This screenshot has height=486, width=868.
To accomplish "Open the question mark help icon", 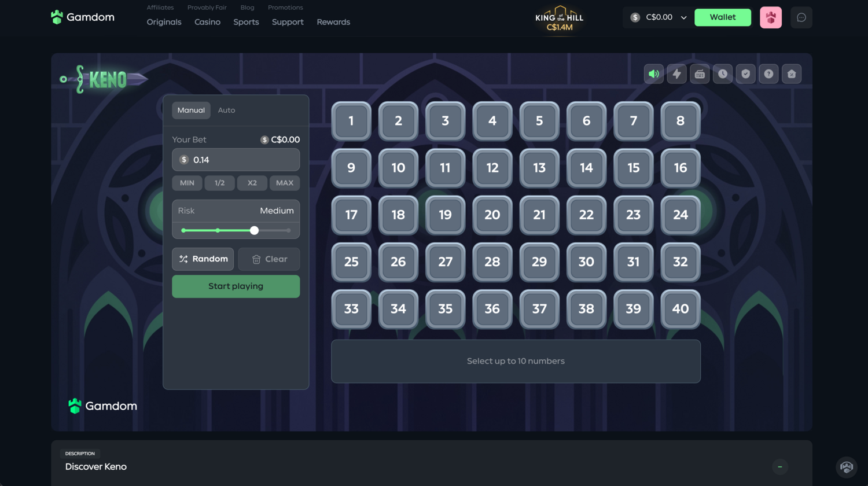I will tap(768, 74).
